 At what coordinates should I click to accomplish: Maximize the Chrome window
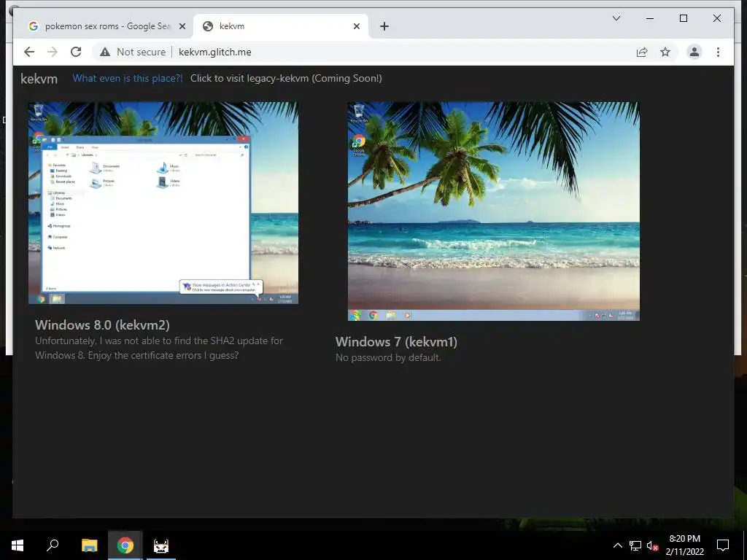pos(683,18)
